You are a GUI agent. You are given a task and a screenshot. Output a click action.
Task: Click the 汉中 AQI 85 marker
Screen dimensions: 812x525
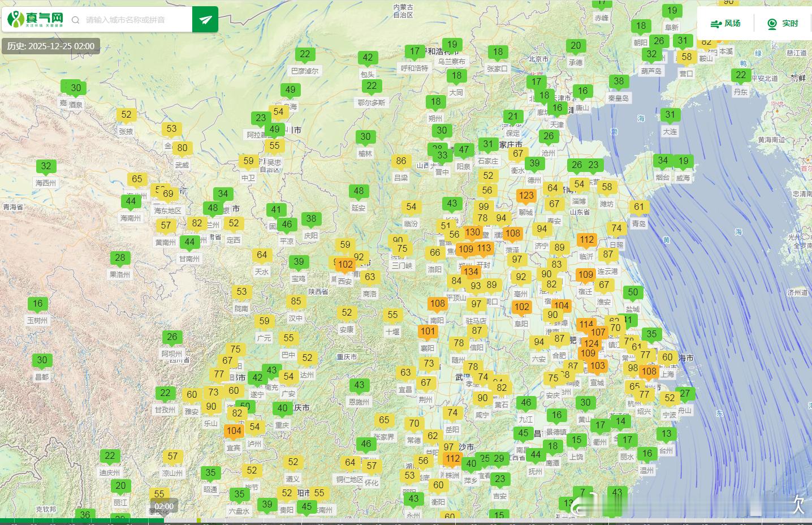[296, 302]
